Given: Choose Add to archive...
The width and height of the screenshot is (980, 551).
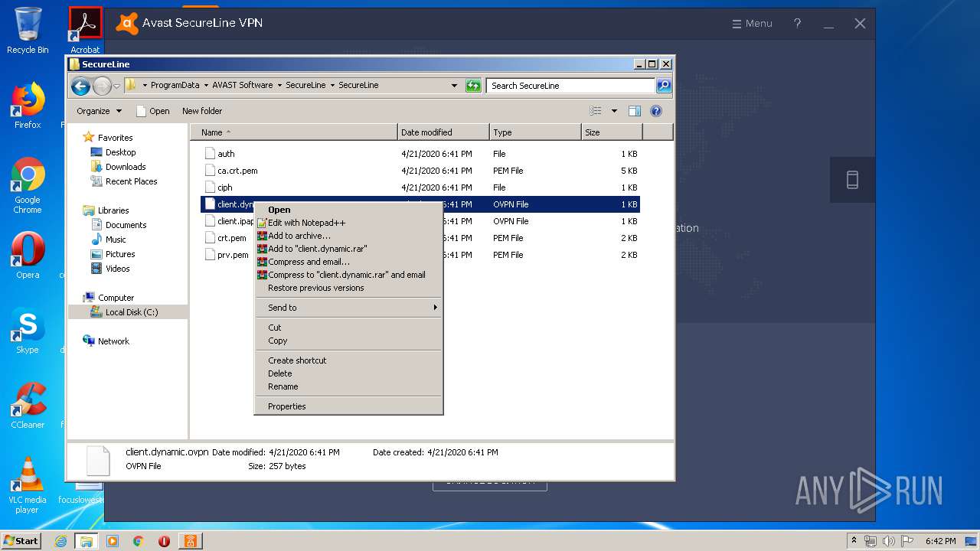Looking at the screenshot, I should pos(348,236).
